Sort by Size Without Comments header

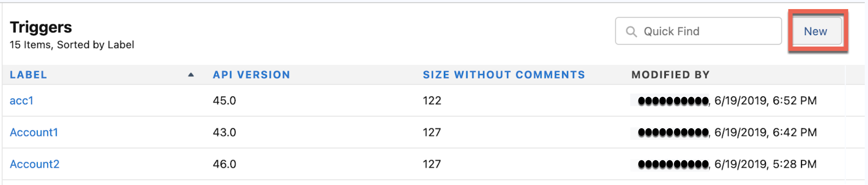504,75
